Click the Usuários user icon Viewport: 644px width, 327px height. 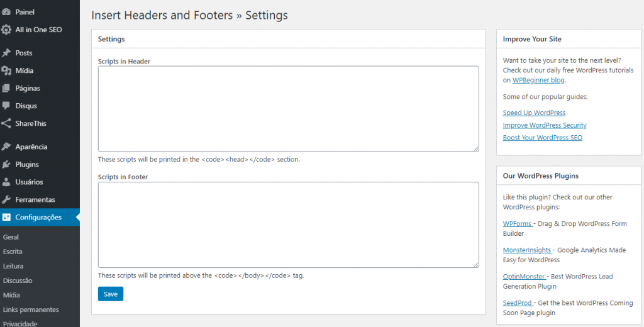pos(6,182)
